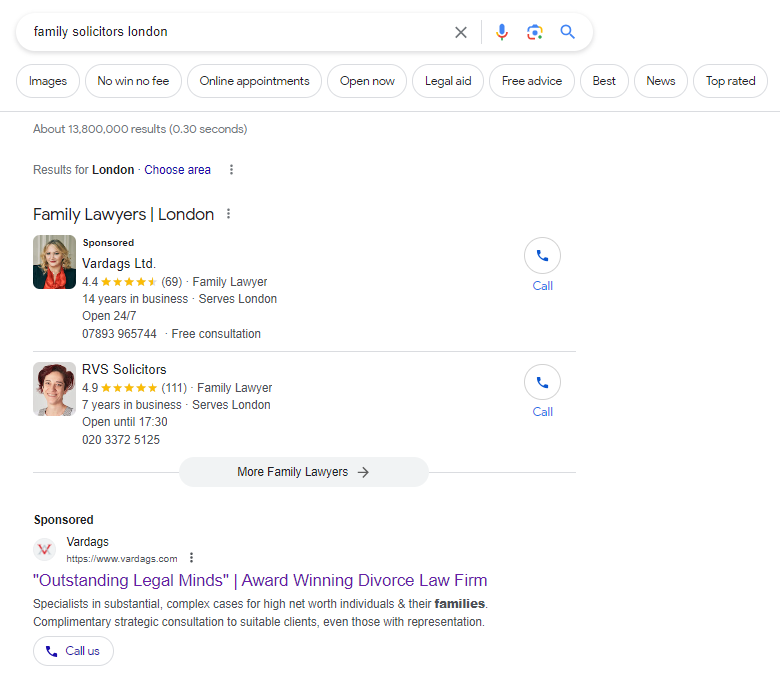Screen dimensions: 780x681
Task: Click Free consultation text
Action: click(216, 334)
